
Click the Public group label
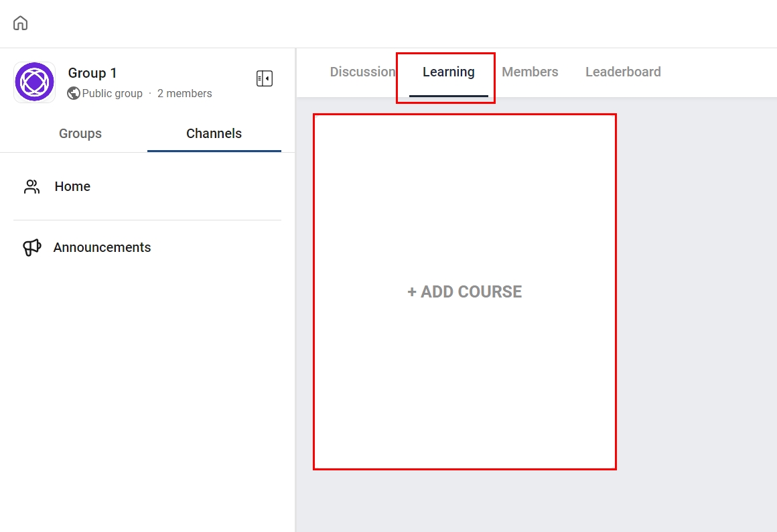click(112, 93)
